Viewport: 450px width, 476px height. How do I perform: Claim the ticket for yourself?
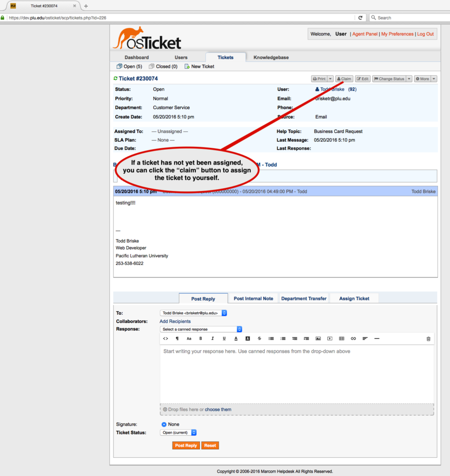[344, 79]
